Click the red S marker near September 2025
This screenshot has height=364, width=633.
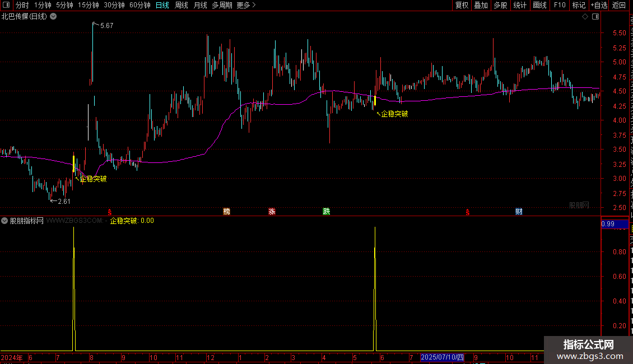[468, 212]
